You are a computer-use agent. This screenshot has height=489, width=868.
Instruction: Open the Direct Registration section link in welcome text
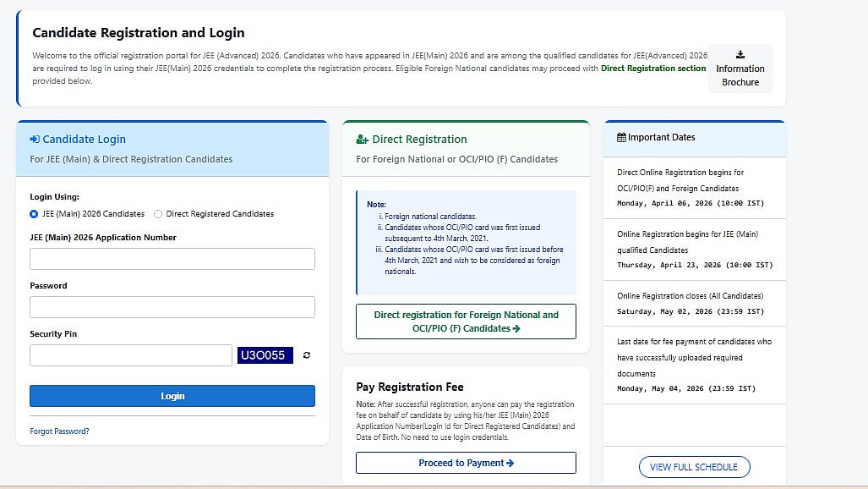pyautogui.click(x=653, y=68)
